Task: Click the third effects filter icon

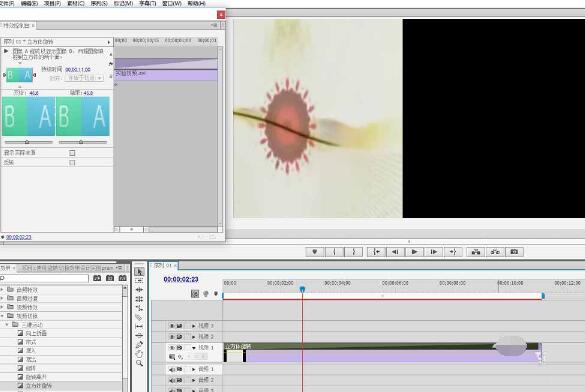Action: 122,278
